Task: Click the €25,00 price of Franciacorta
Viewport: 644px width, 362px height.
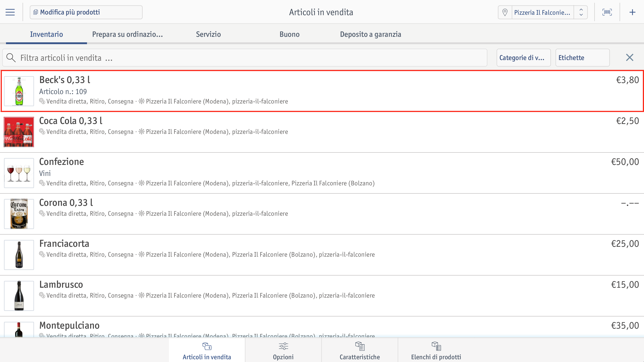Action: click(x=625, y=244)
